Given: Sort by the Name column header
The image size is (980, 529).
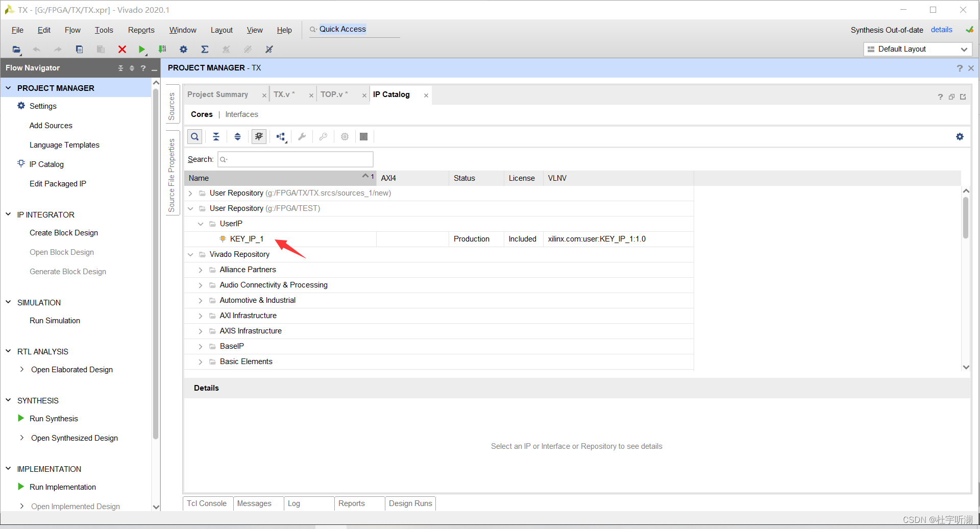Looking at the screenshot, I should (280, 178).
